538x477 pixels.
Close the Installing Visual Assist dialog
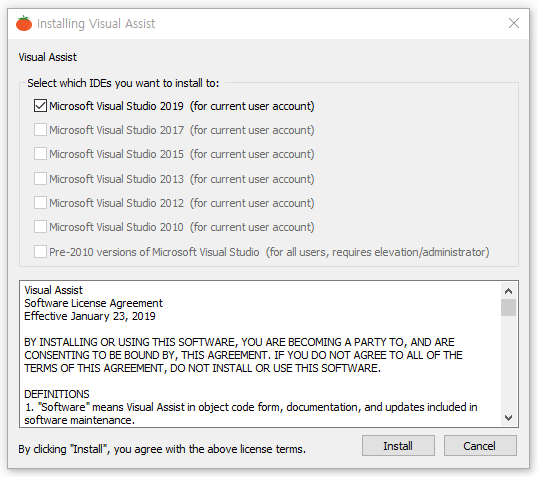tap(514, 23)
